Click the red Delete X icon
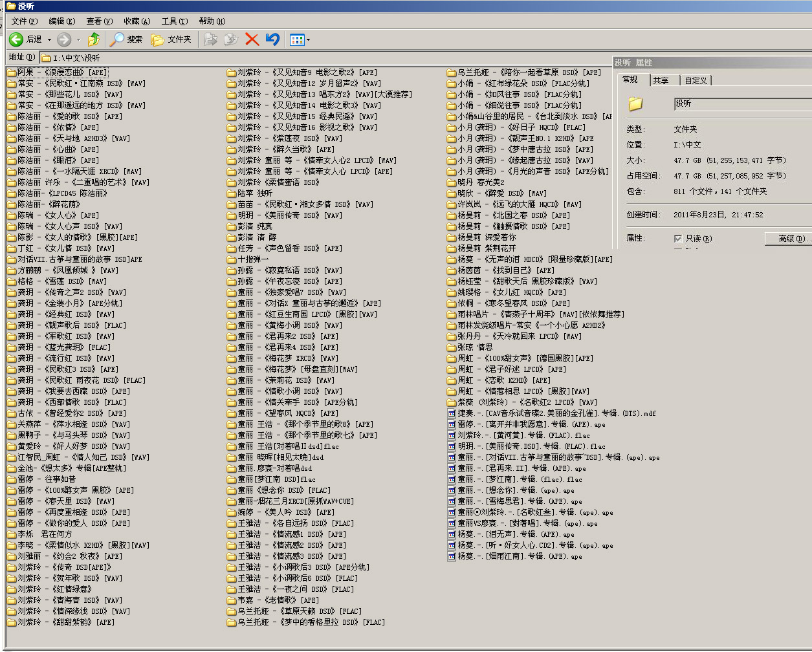Screen dimensions: 812x652 click(252, 39)
